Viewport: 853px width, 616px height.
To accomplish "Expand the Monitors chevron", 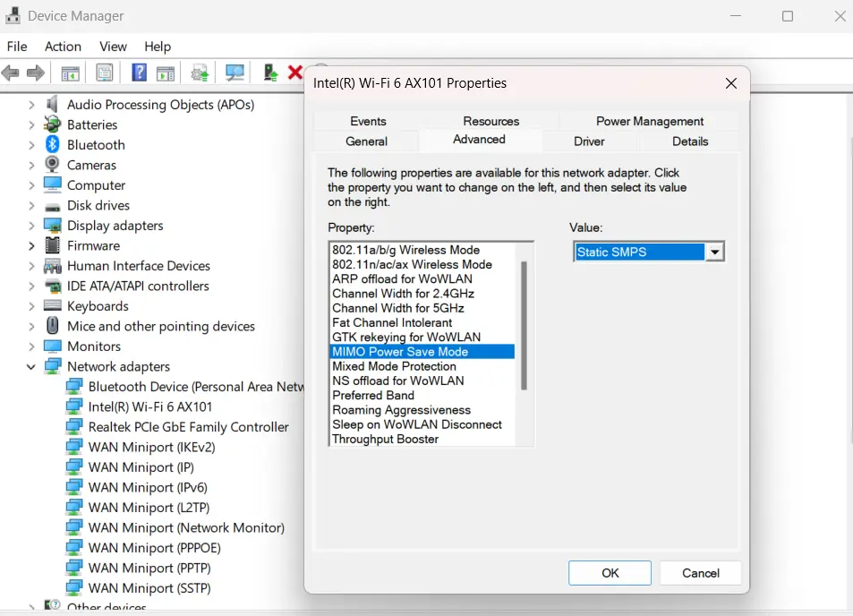I will pos(31,346).
